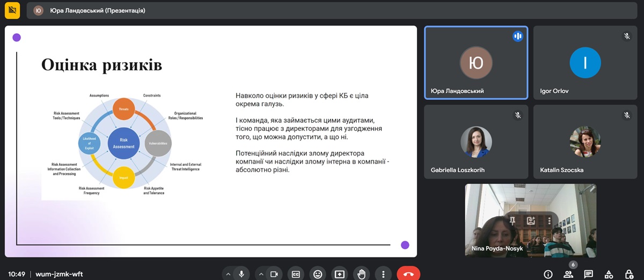
Task: Open the chat panel icon
Action: coord(588,274)
